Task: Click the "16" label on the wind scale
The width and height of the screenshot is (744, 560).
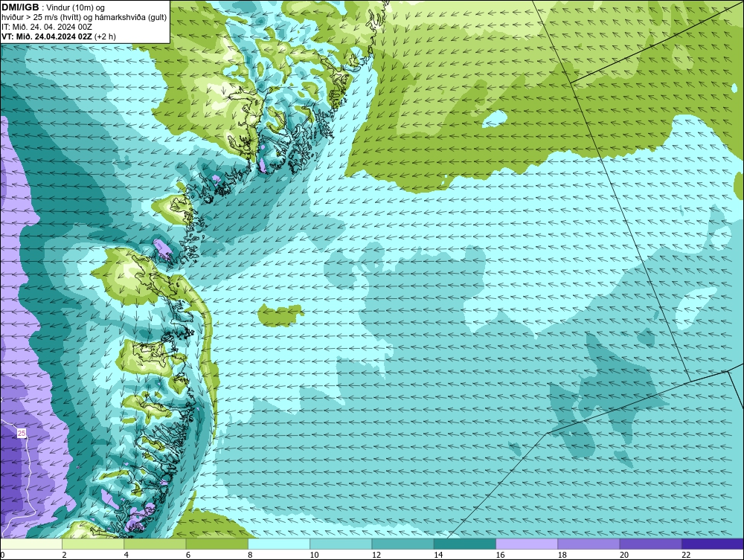Action: [500, 555]
